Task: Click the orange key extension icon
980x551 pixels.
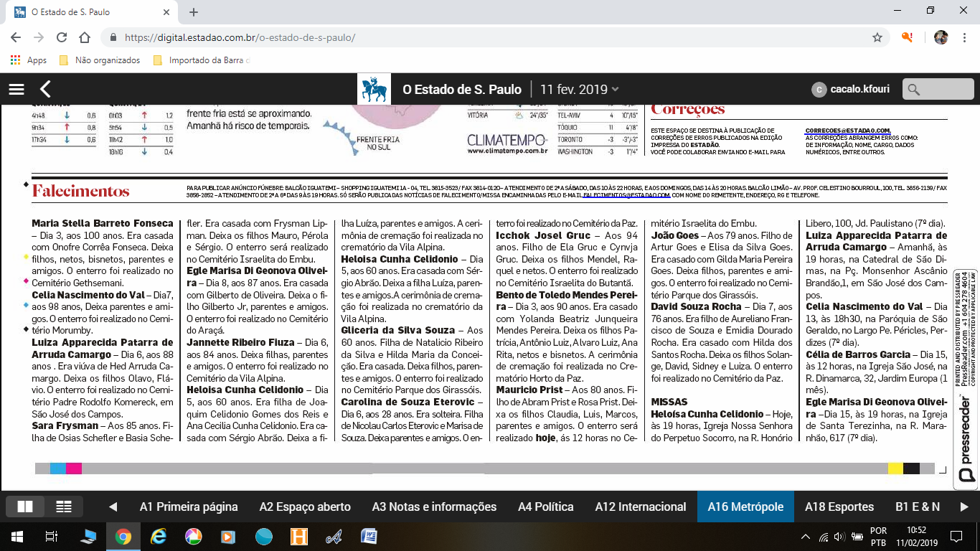Action: (907, 37)
